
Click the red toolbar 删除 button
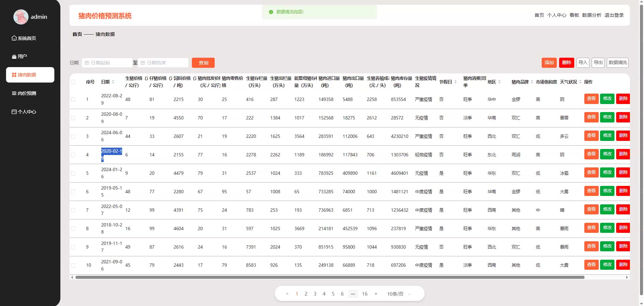[567, 63]
